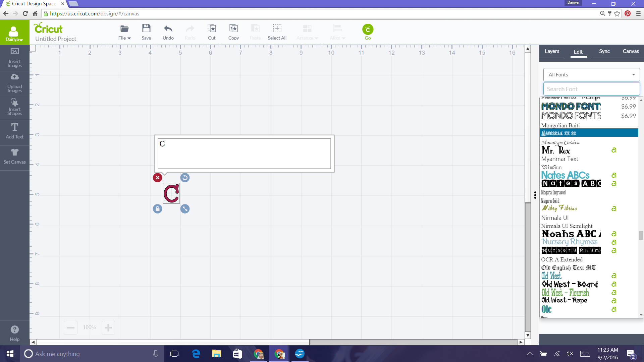Image resolution: width=644 pixels, height=362 pixels.
Task: Click the canvas scroll right arrow
Action: tap(521, 342)
